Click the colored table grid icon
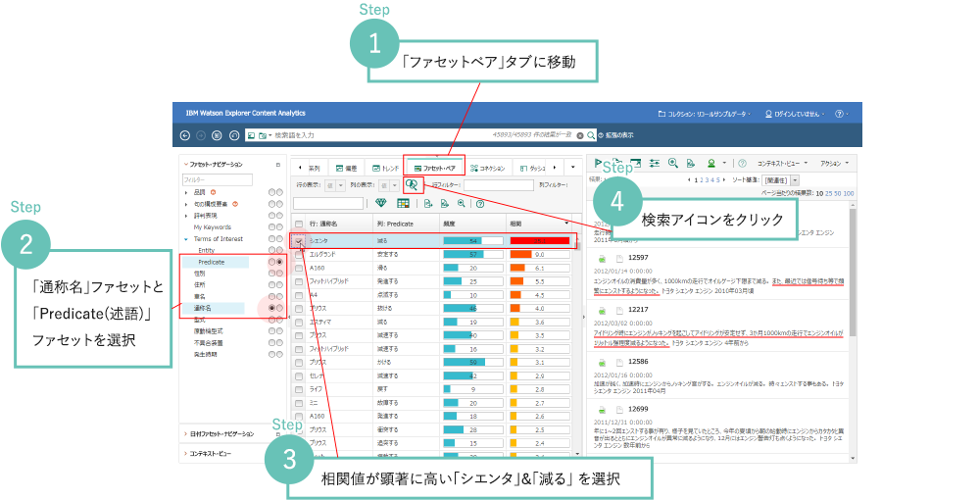980x500 pixels. 403,203
